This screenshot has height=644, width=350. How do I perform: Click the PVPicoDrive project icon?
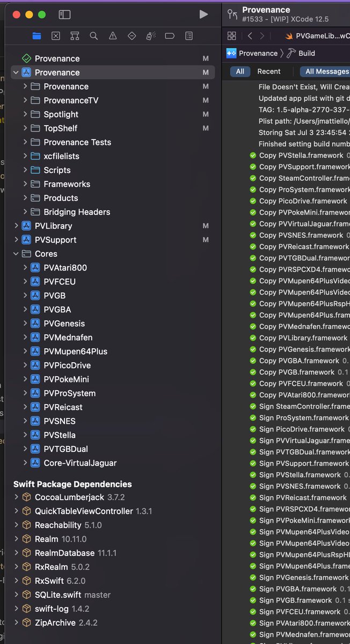click(x=35, y=365)
